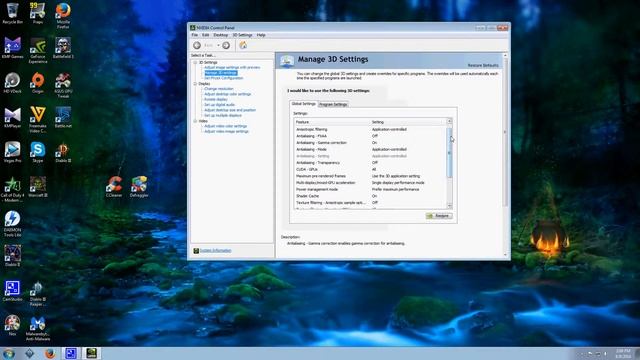Launch CCleaner from the desktop

click(114, 187)
